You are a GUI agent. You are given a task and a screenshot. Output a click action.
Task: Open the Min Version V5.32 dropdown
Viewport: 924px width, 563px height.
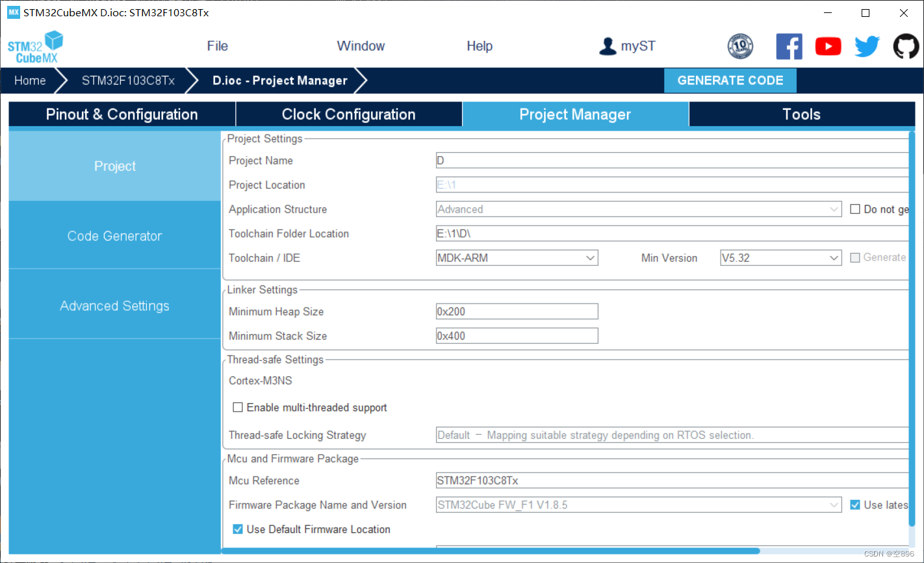(780, 258)
